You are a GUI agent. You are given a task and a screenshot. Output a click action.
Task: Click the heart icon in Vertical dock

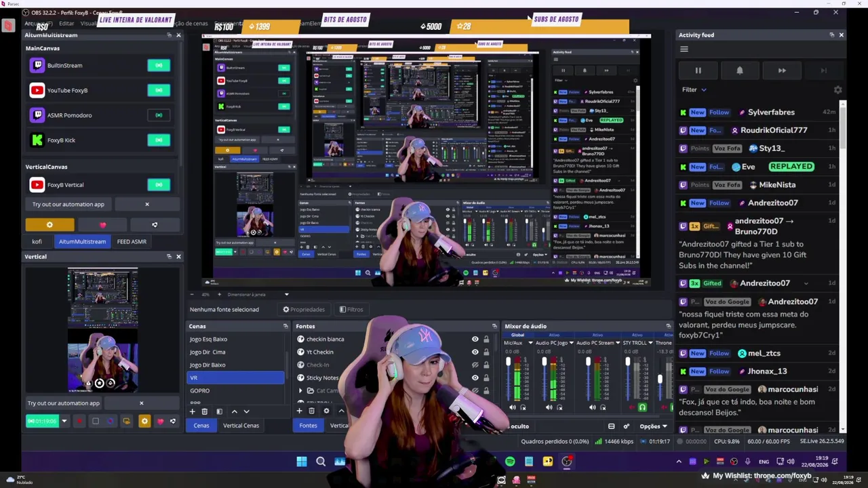160,422
